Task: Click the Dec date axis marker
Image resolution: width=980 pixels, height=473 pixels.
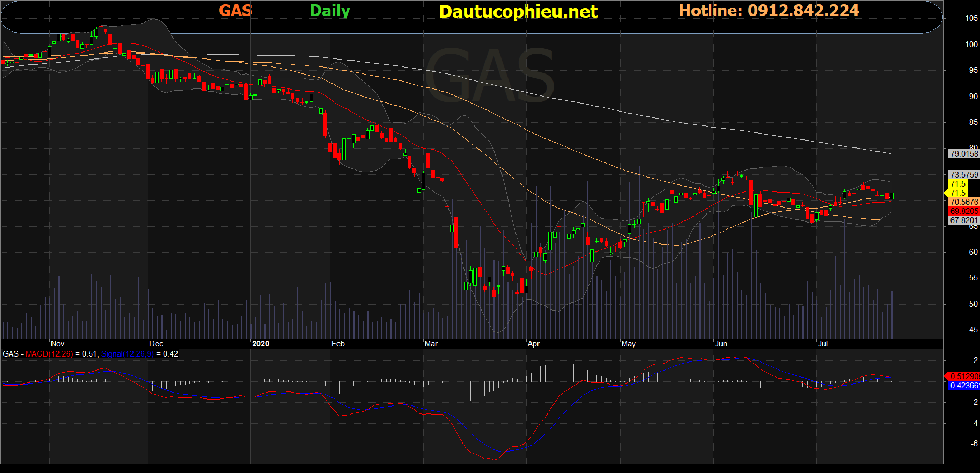Action: pos(156,344)
